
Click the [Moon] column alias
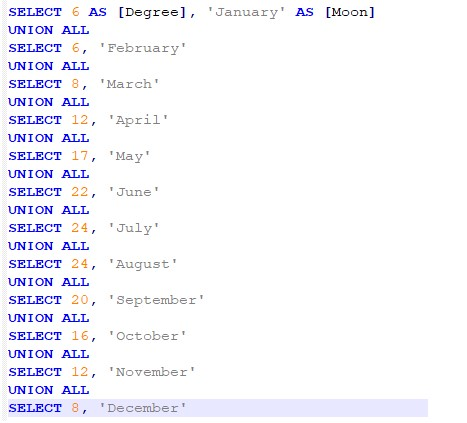pyautogui.click(x=350, y=12)
